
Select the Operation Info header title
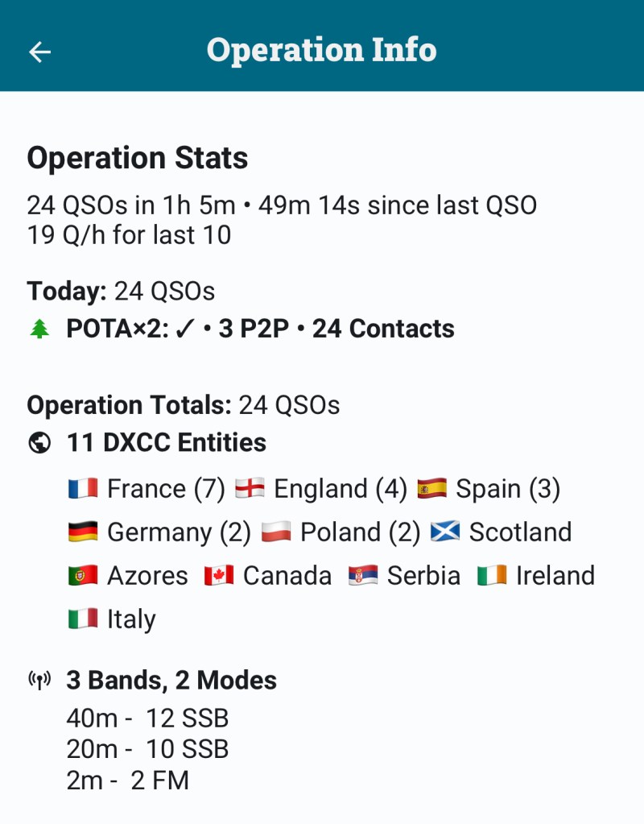click(x=321, y=50)
